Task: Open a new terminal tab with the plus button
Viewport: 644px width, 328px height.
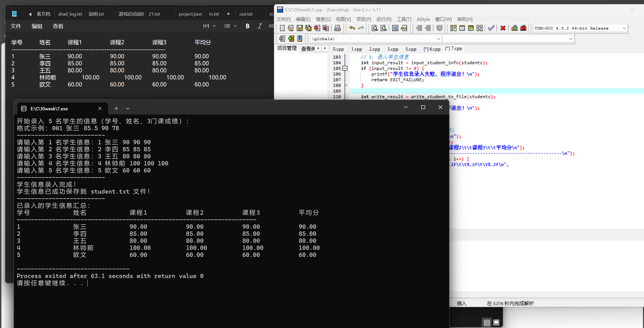Action: pyautogui.click(x=116, y=109)
